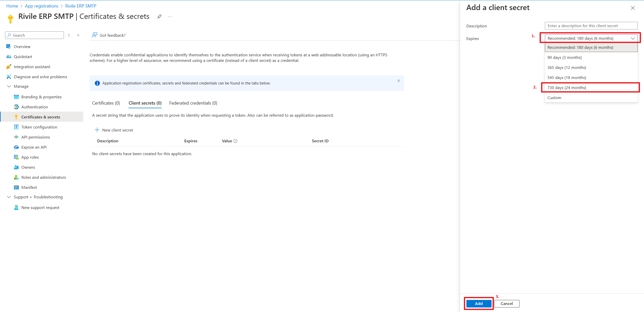
Task: Click the pin icon beside page title
Action: (x=159, y=17)
